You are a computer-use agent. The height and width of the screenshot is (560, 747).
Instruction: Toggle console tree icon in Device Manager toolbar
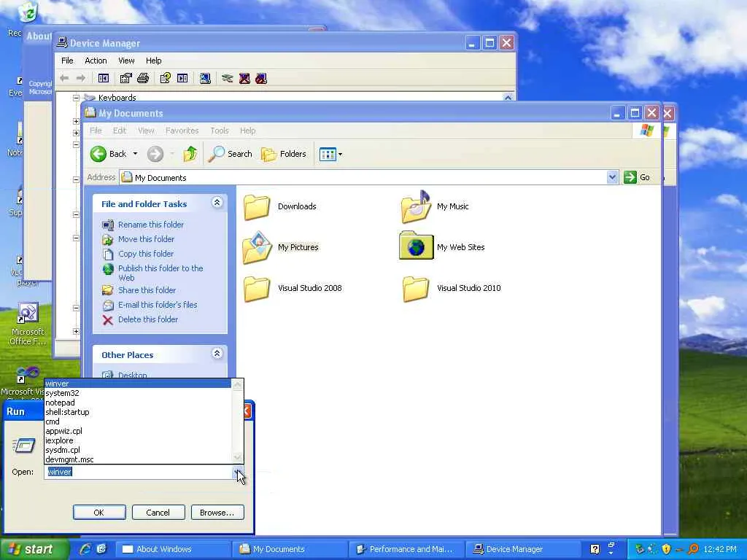(104, 78)
